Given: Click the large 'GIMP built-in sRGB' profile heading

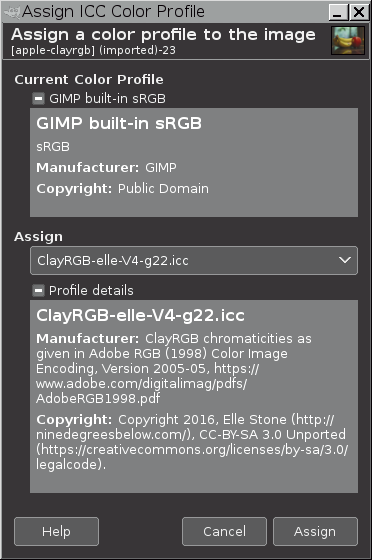Looking at the screenshot, I should pos(119,123).
